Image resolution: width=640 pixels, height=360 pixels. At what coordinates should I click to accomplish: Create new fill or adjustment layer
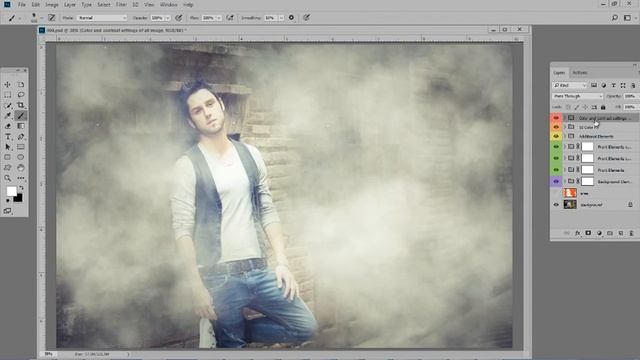pyautogui.click(x=599, y=233)
